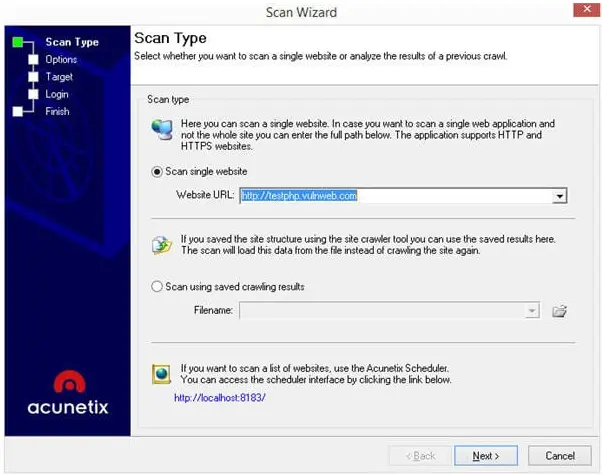Click the Cancel button
The height and width of the screenshot is (474, 602).
click(x=560, y=456)
